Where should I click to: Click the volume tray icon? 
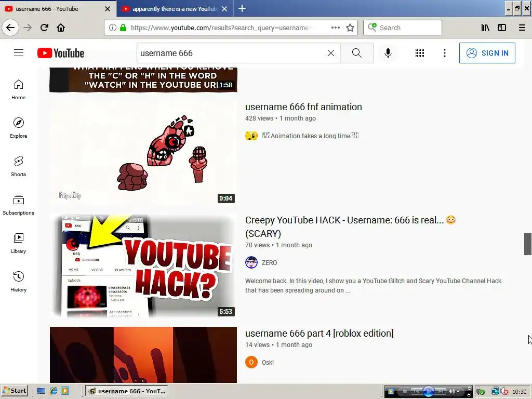[x=504, y=392]
